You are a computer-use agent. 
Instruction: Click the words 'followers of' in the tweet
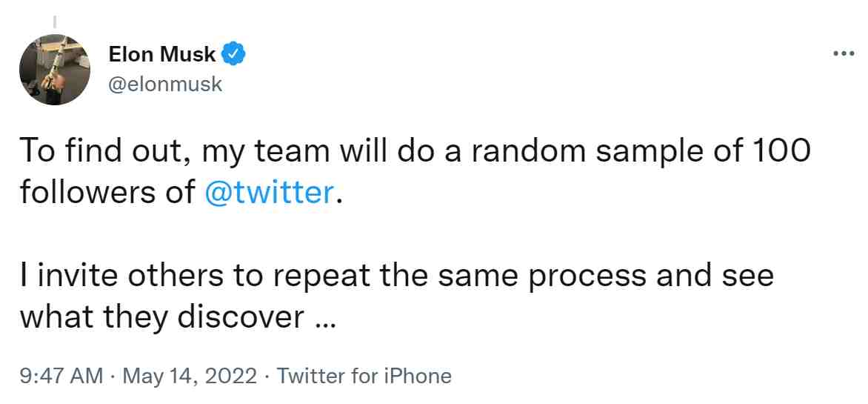tap(107, 192)
